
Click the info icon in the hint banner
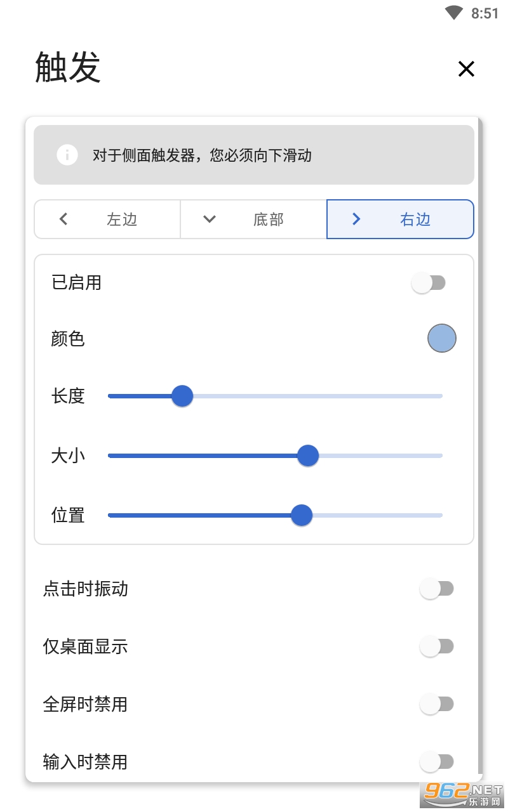click(67, 155)
